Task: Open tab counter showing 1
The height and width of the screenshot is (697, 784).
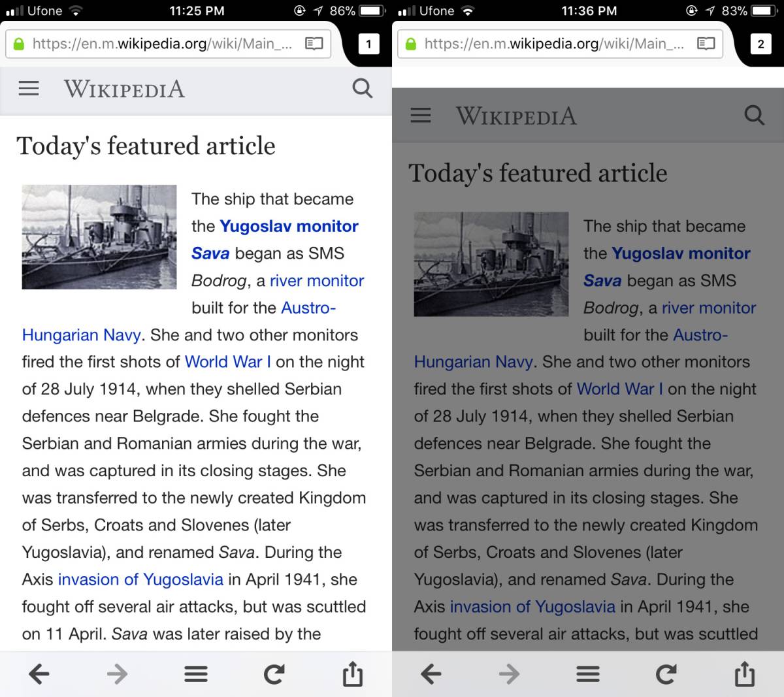Action: click(x=368, y=44)
